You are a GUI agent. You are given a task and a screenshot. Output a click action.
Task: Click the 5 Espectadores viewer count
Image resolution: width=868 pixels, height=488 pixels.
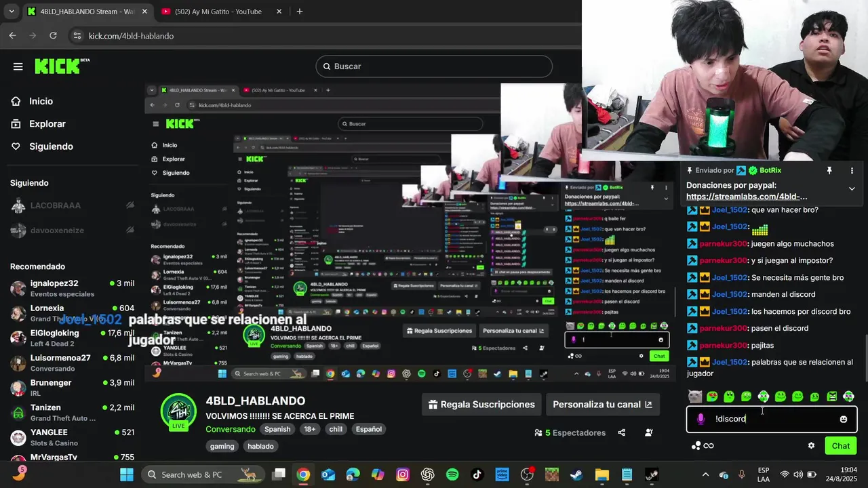tap(570, 432)
